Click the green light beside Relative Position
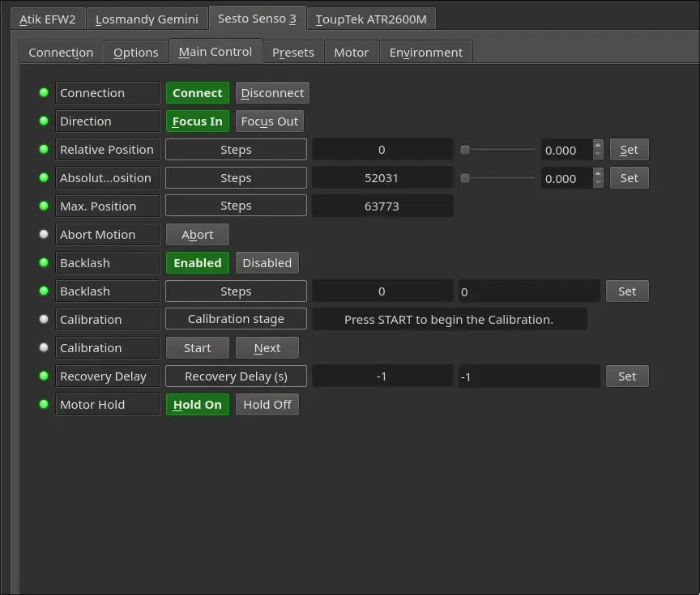 [44, 149]
